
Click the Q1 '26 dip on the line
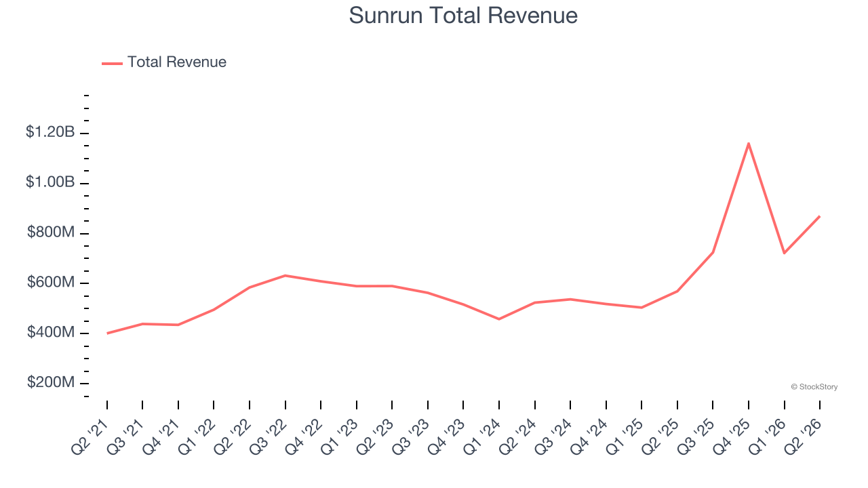784,253
